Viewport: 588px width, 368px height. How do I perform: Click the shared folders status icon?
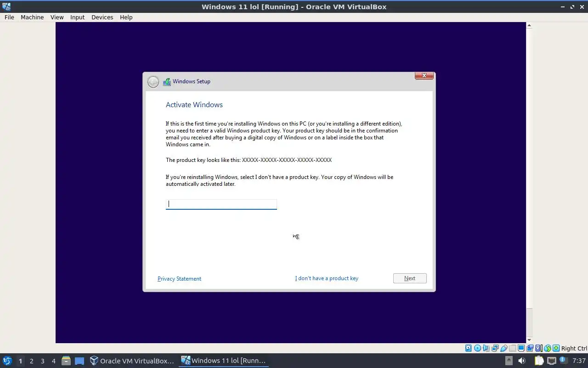click(512, 348)
